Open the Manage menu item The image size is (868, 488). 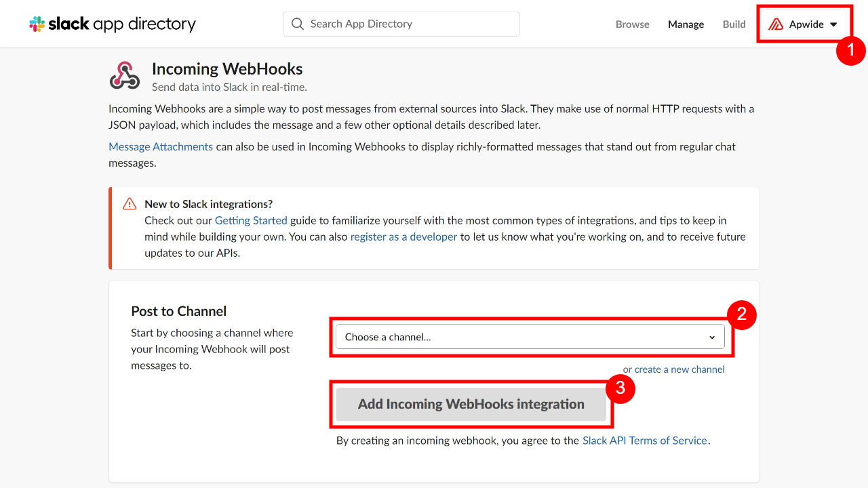(x=686, y=24)
